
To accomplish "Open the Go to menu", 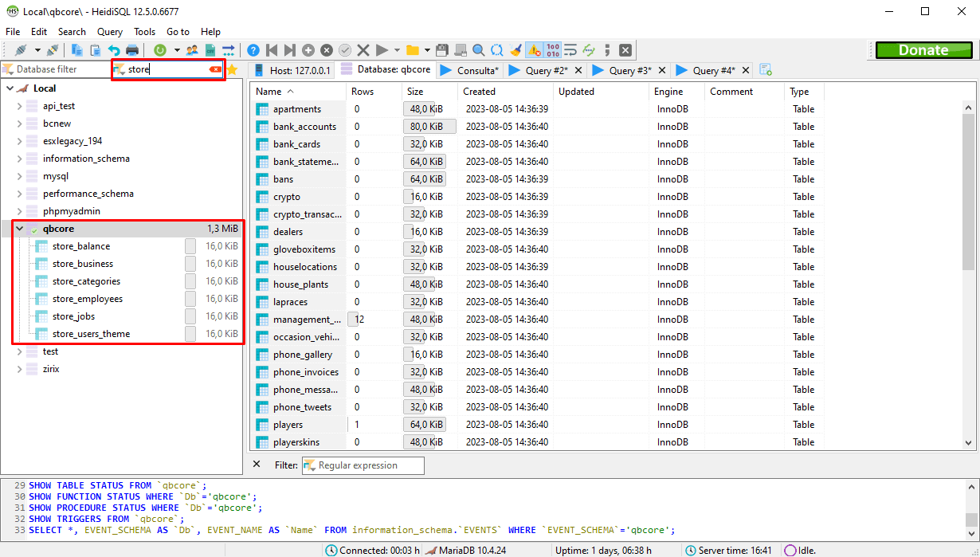I will pos(178,32).
